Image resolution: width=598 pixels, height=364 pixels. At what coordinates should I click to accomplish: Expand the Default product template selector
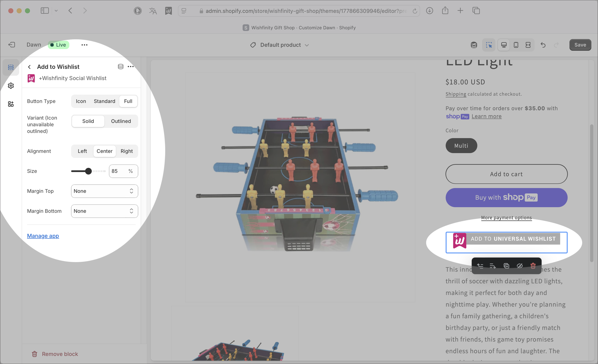pos(280,45)
